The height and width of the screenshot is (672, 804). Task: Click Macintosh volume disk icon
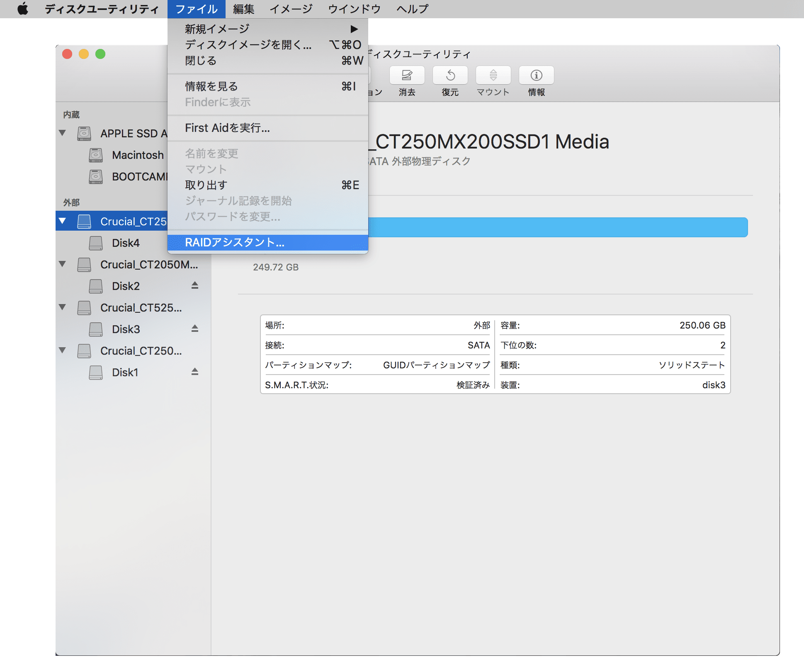(x=96, y=155)
